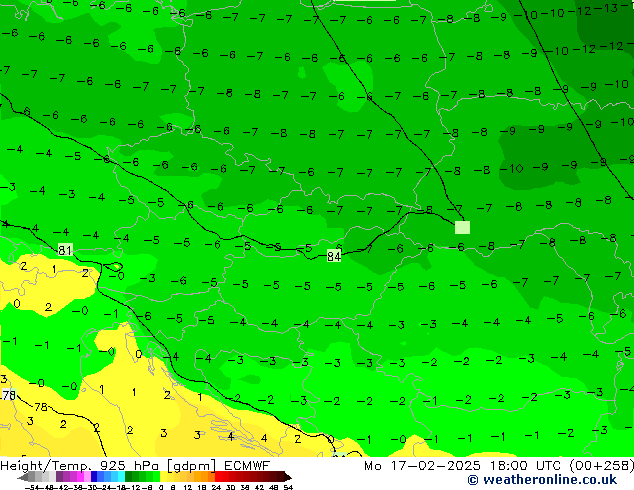Viewport: 634px width, 490px height.
Task: Click the Height/Temp. 925 hPa ECMWF title
Action: tap(135, 465)
